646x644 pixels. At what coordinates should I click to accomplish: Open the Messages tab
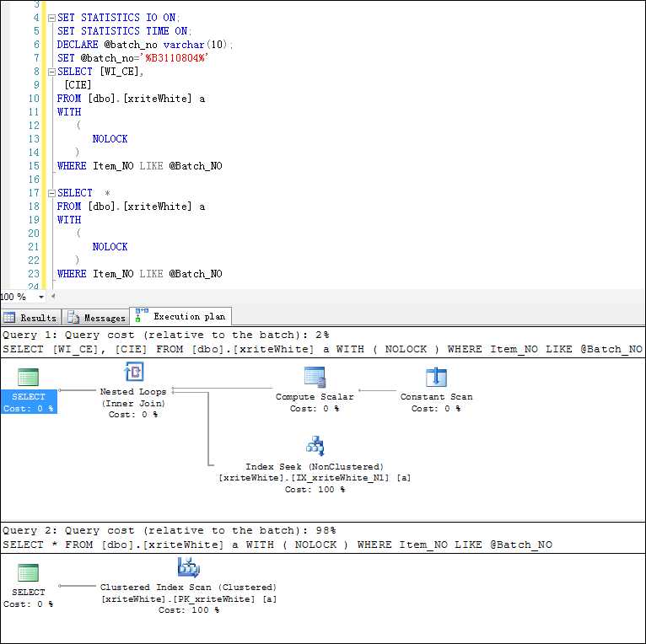click(95, 318)
